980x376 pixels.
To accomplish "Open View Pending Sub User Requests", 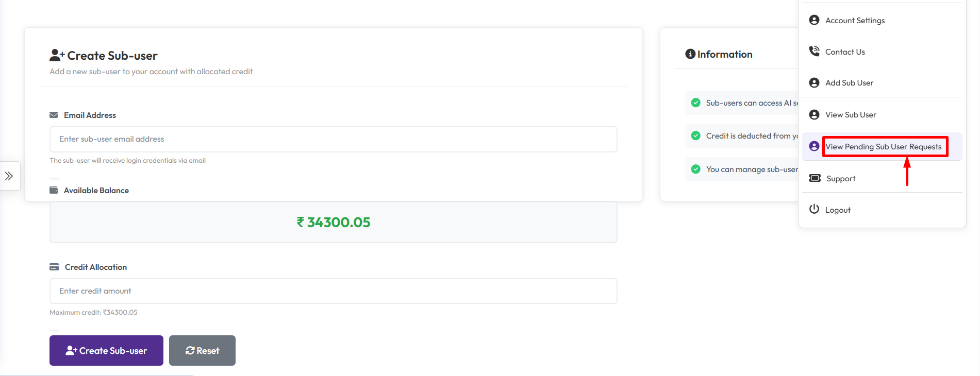I will [883, 147].
